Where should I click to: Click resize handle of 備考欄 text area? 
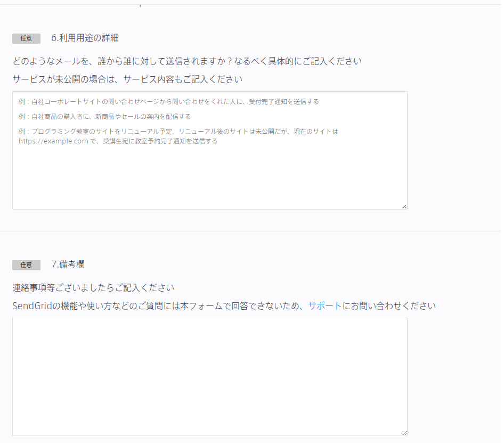[405, 433]
